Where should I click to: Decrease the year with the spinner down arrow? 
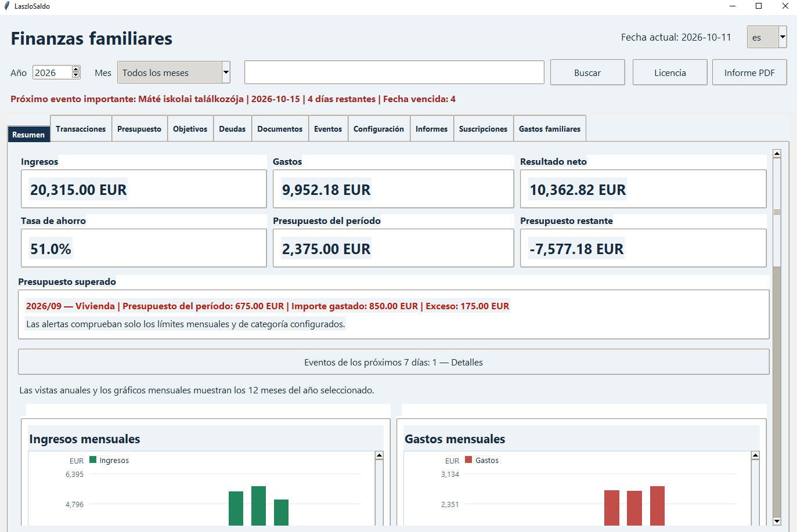pyautogui.click(x=75, y=75)
